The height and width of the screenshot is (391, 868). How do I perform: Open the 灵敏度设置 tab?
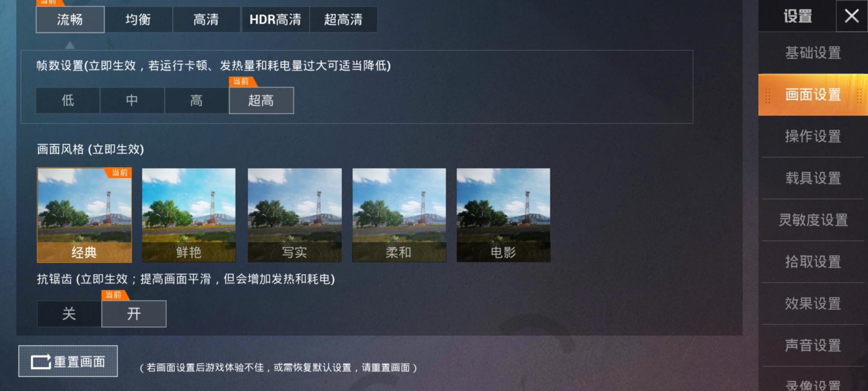(x=813, y=220)
